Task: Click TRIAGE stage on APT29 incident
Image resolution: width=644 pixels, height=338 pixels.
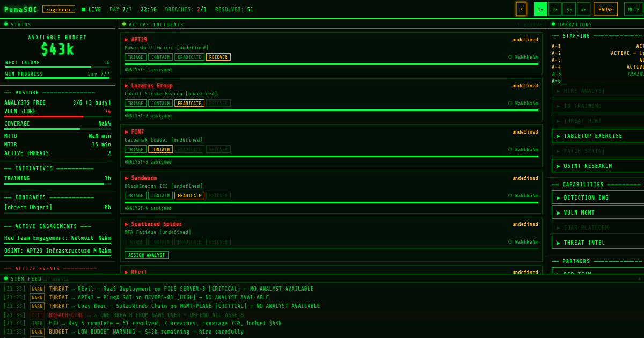Action: pyautogui.click(x=135, y=57)
